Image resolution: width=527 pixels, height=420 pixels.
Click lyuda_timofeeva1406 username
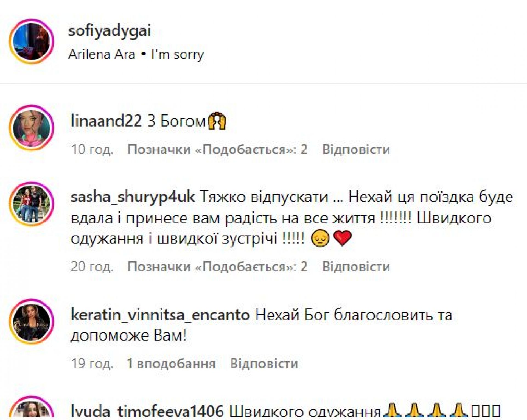pos(147,412)
